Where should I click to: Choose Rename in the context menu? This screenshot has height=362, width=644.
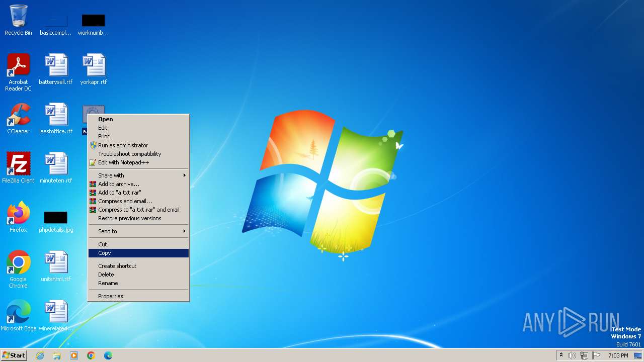(138, 283)
